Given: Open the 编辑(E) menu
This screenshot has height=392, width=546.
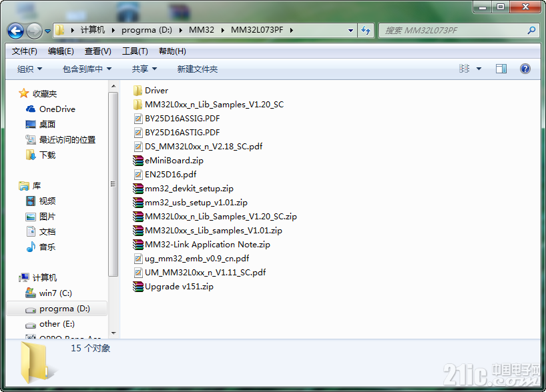Looking at the screenshot, I should coord(61,51).
